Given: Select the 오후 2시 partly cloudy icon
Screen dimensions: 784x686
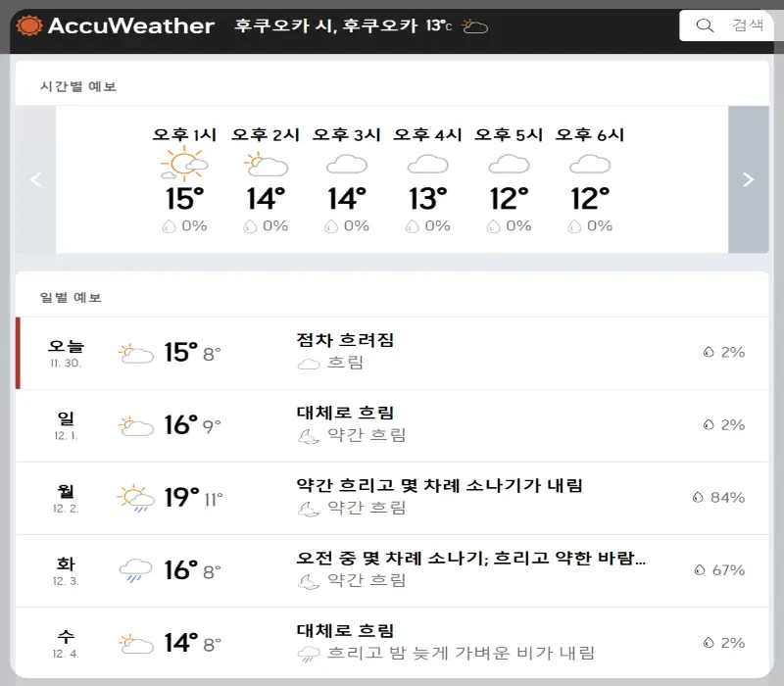Looking at the screenshot, I should tap(266, 164).
